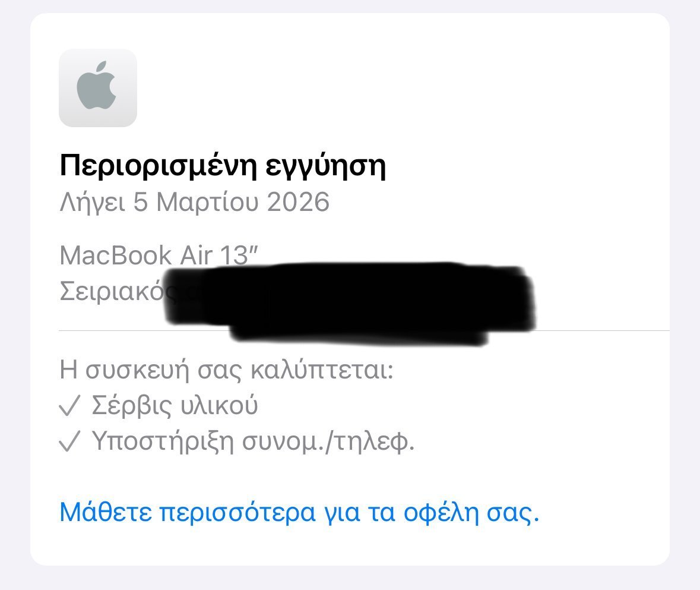700x590 pixels.
Task: Click the year 2026 in the expiry date
Action: tap(298, 203)
